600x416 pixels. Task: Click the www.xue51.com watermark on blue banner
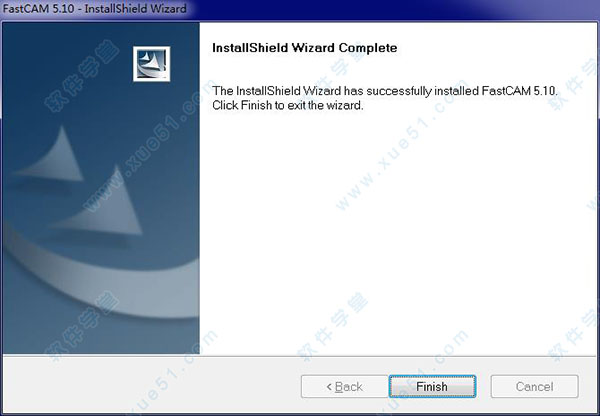pyautogui.click(x=145, y=149)
